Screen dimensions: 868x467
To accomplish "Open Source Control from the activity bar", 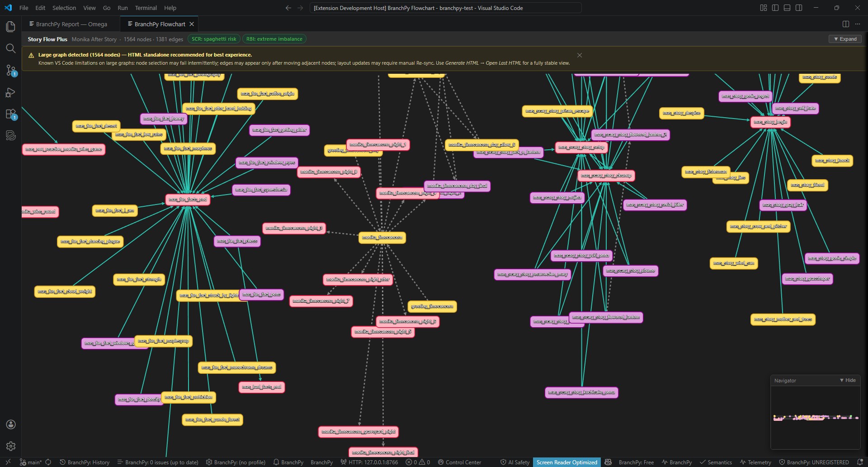I will 10,70.
